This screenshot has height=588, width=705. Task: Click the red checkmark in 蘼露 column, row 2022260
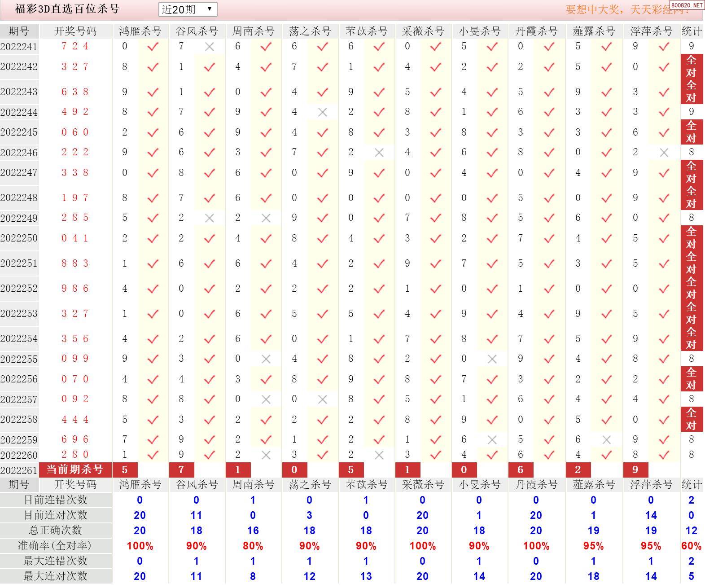[x=607, y=455]
